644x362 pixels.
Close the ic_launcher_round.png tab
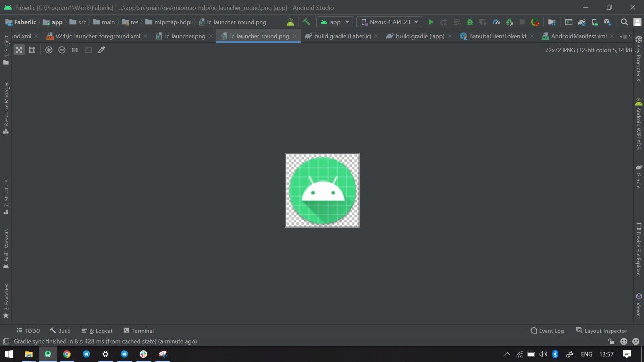294,36
